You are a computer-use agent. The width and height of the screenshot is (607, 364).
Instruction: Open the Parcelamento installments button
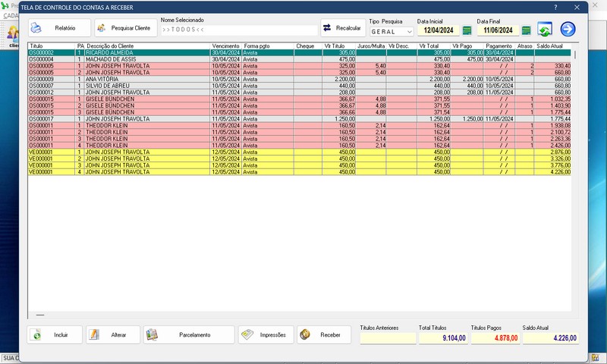click(189, 334)
